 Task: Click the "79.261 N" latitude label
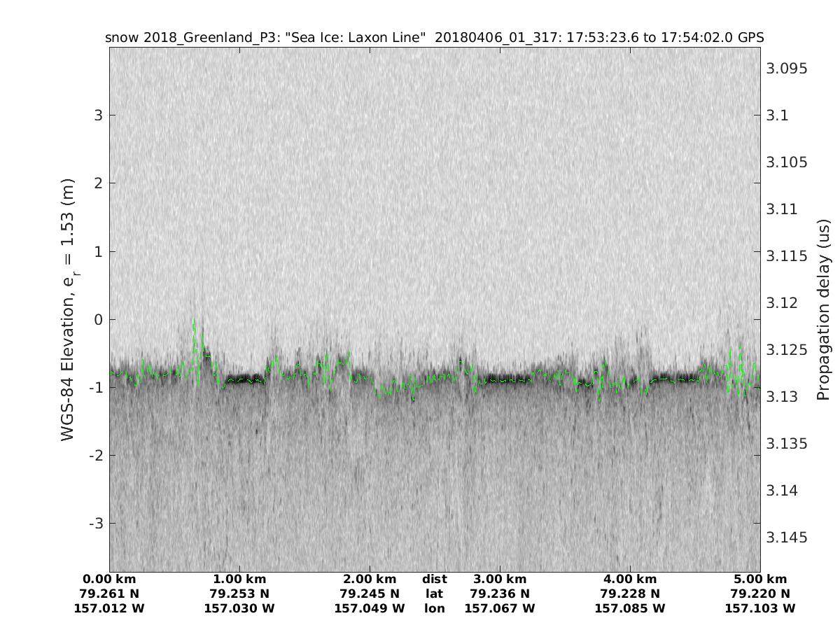click(x=109, y=594)
